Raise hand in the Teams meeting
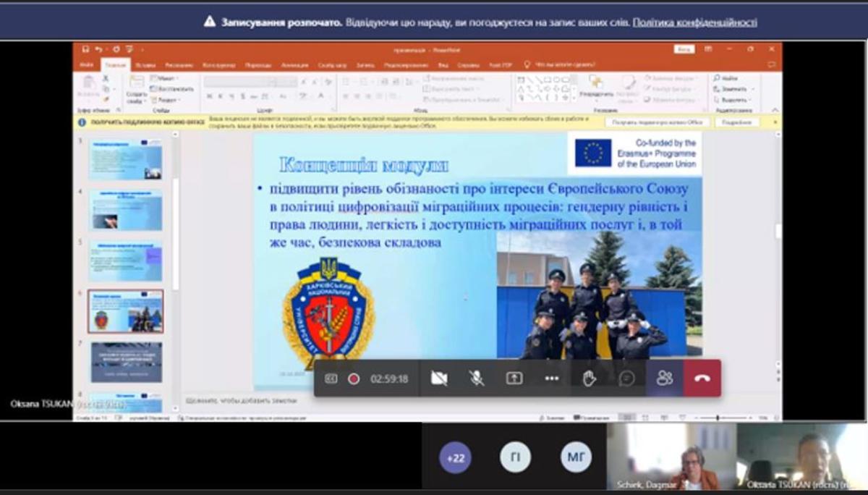 click(590, 378)
